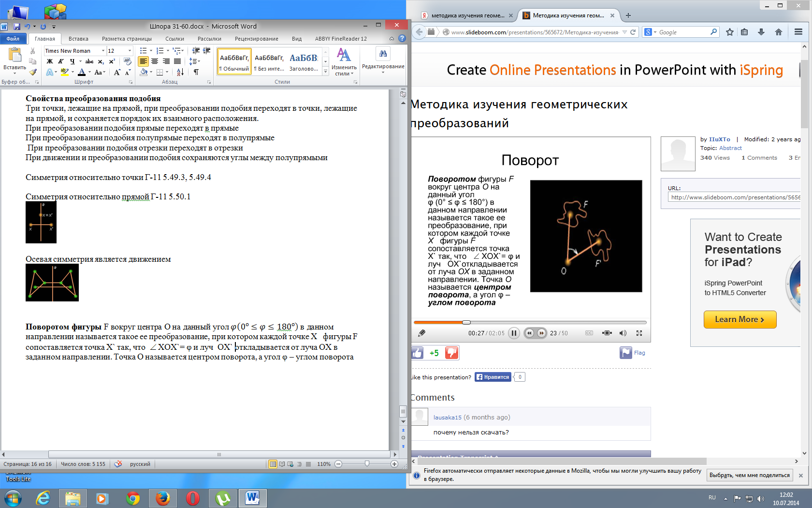
Task: Toggle bold (Ж) formatting in Word
Action: pyautogui.click(x=49, y=61)
